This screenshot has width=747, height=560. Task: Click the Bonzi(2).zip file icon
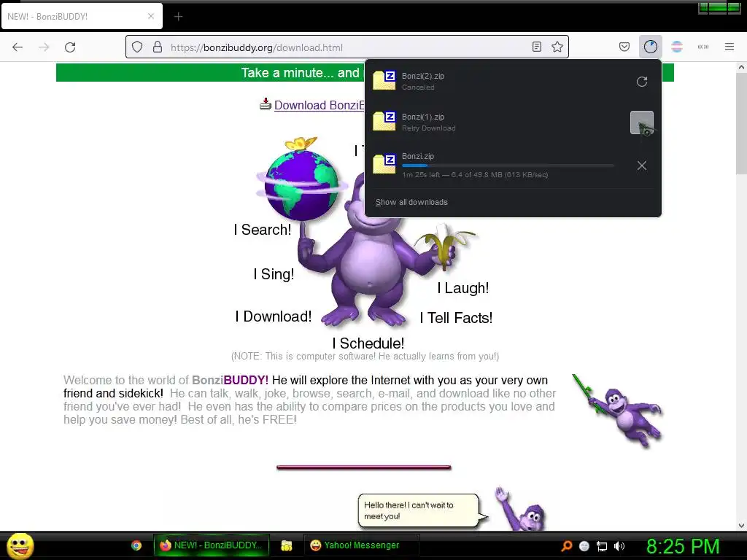coord(384,80)
